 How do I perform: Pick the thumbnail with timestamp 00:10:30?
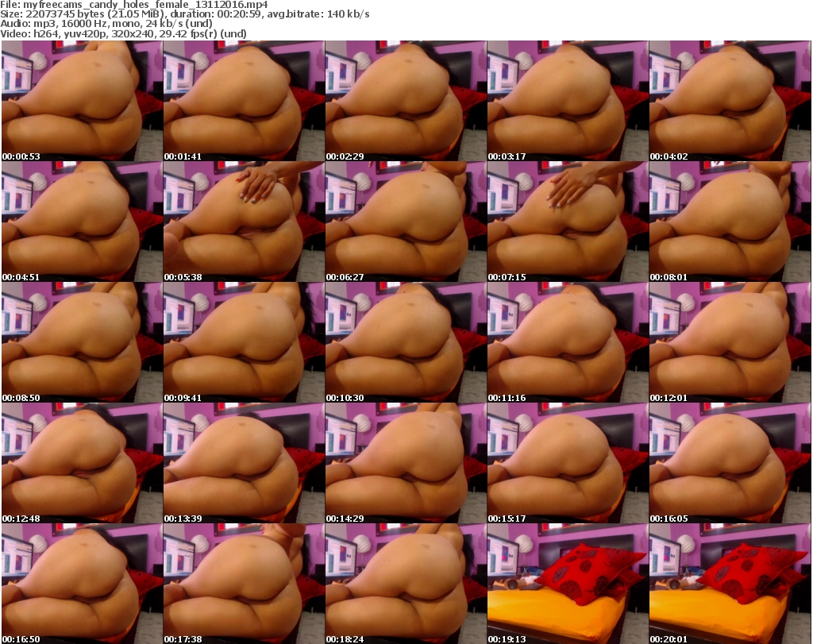click(406, 342)
